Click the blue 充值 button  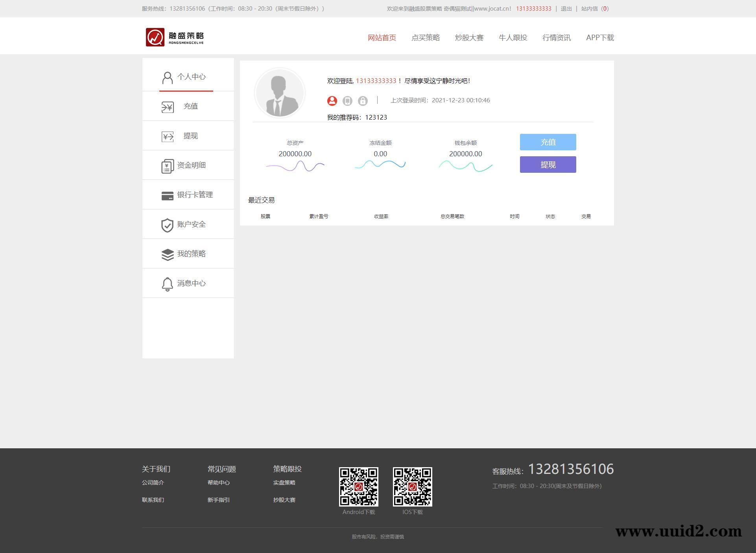tap(548, 142)
